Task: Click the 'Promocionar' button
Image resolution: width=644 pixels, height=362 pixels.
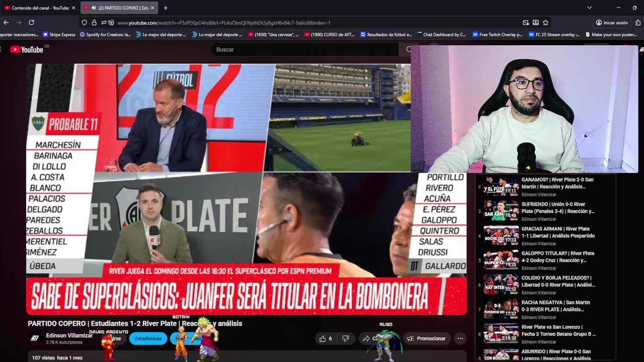Action: point(426,338)
